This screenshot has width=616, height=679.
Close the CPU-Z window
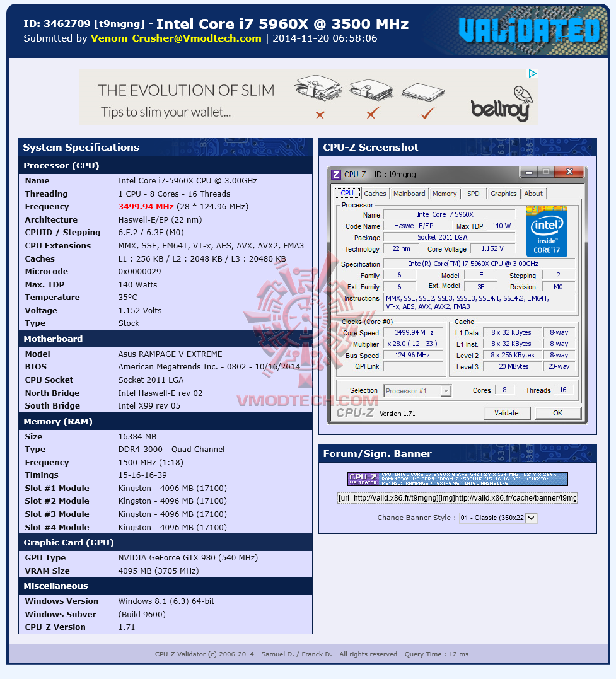pyautogui.click(x=569, y=172)
